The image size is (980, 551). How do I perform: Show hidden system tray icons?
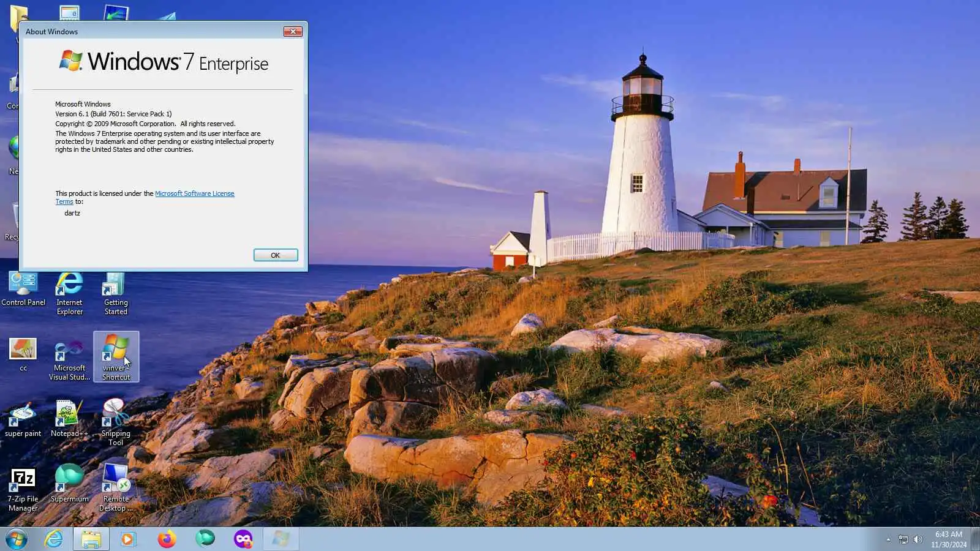(888, 539)
